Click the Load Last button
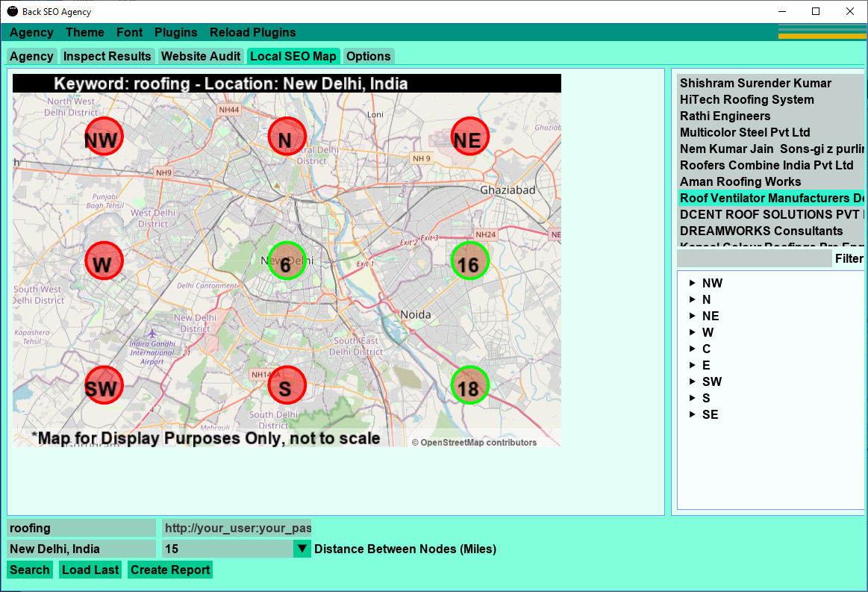 (90, 570)
